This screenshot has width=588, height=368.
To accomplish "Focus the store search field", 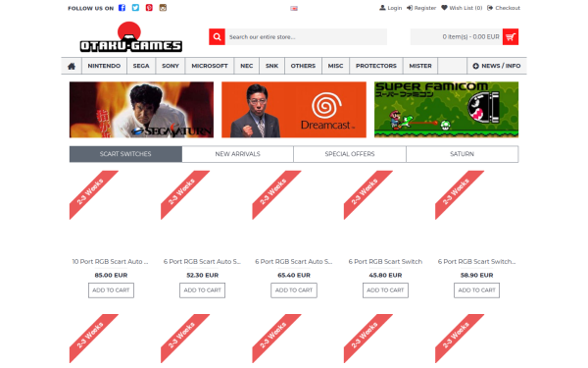I will 306,37.
